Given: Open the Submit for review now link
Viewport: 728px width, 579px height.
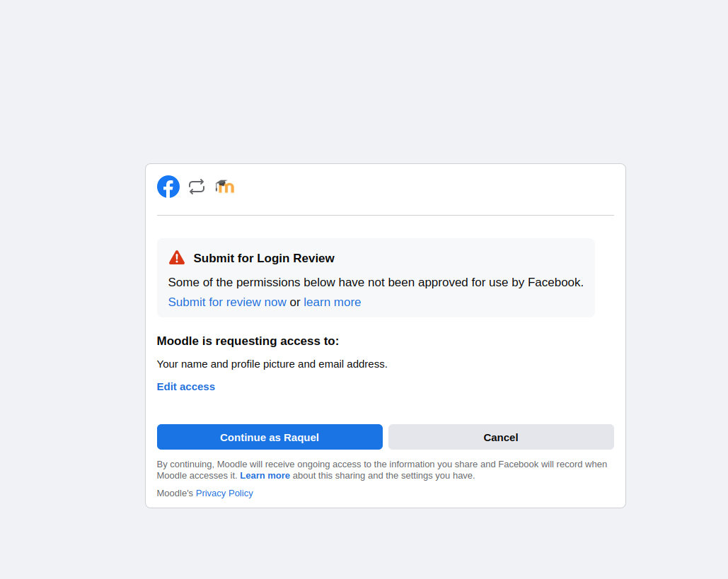Looking at the screenshot, I should pos(227,302).
